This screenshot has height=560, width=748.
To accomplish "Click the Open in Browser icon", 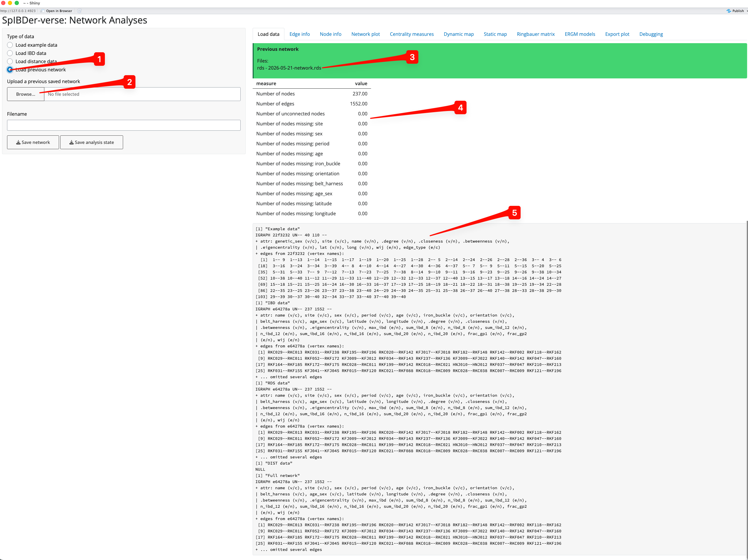I will click(x=42, y=11).
